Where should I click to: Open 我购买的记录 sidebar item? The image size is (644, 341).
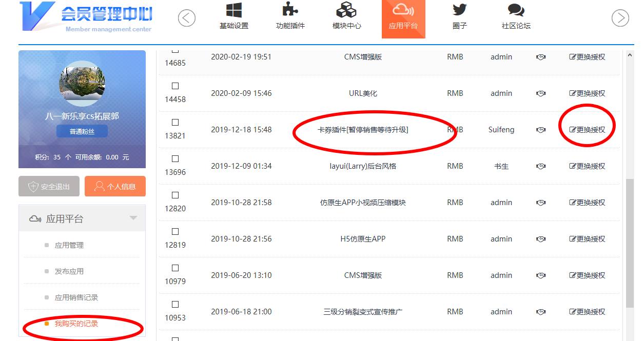coord(76,324)
